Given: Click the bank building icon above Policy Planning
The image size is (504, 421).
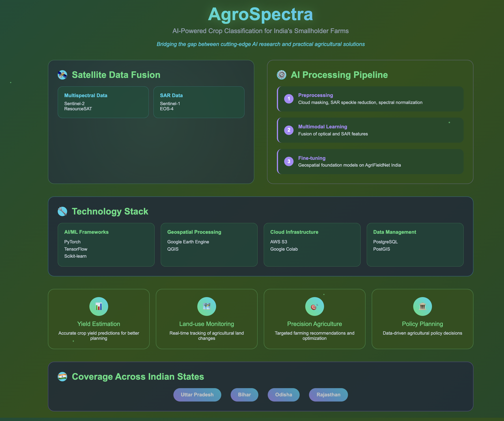Looking at the screenshot, I should (422, 306).
